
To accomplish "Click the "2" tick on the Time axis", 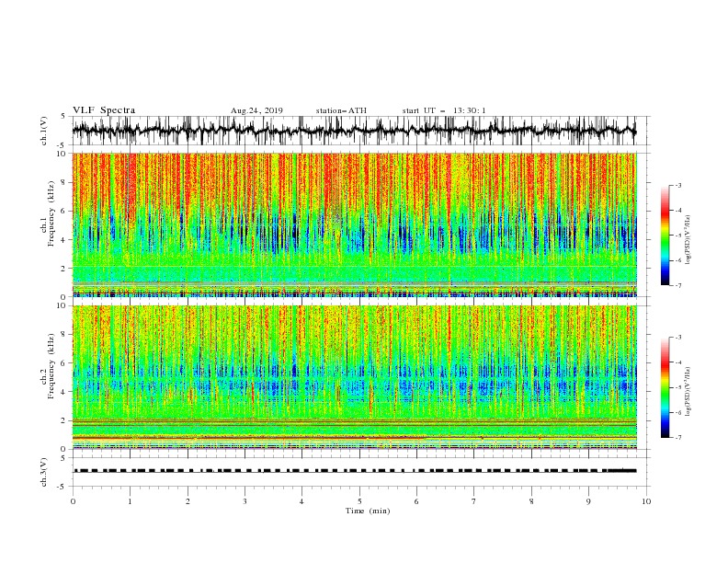I will click(188, 501).
